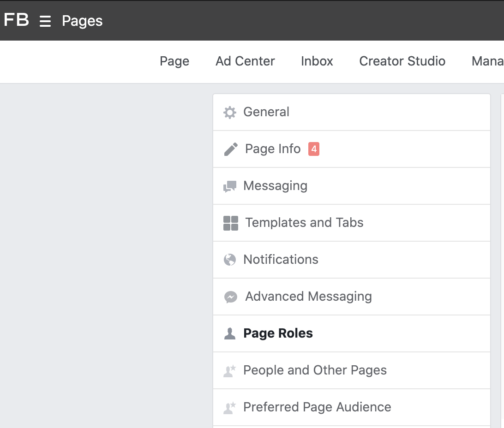
Task: Click the gear icon beside General
Action: coord(229,113)
